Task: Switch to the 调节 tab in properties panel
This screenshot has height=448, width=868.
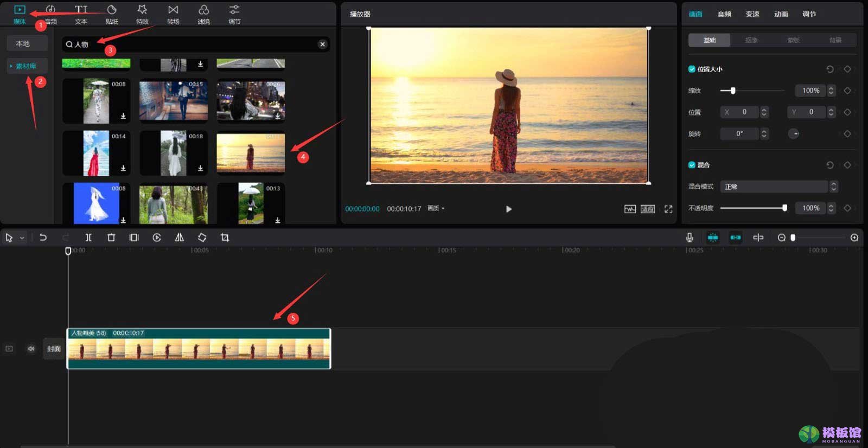Action: coord(809,14)
